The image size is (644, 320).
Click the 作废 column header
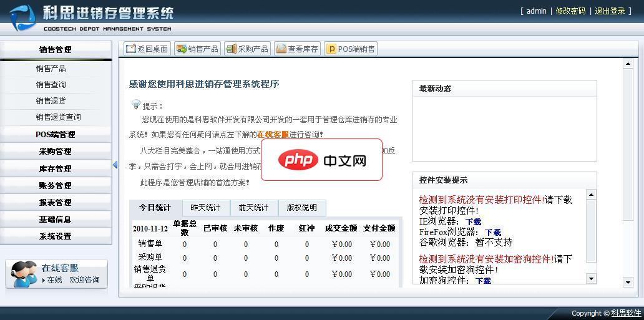(276, 228)
